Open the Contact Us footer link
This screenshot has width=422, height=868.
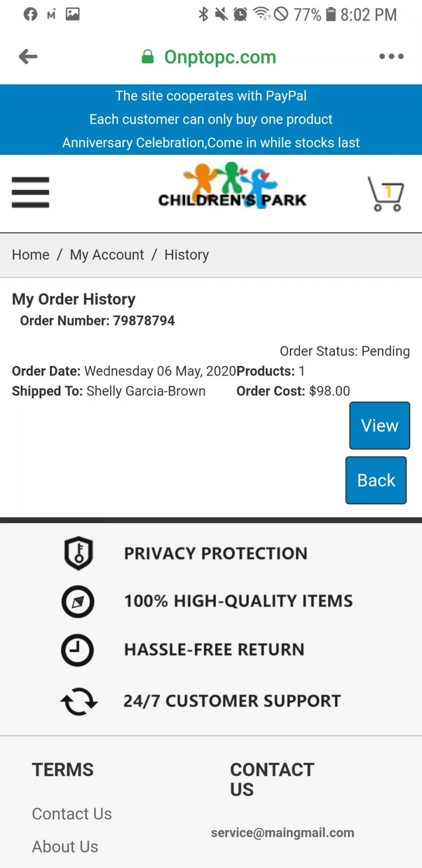tap(72, 814)
